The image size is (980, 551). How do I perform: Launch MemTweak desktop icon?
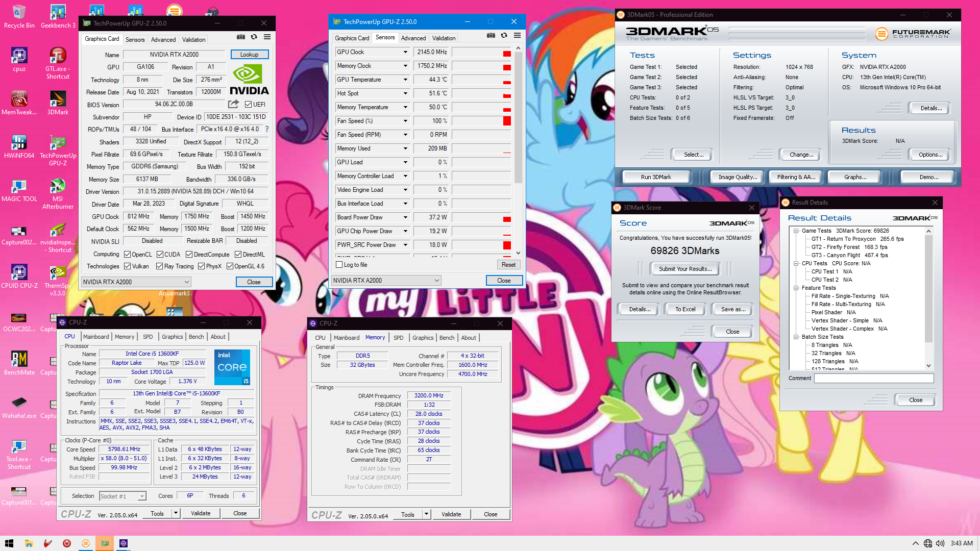tap(19, 103)
